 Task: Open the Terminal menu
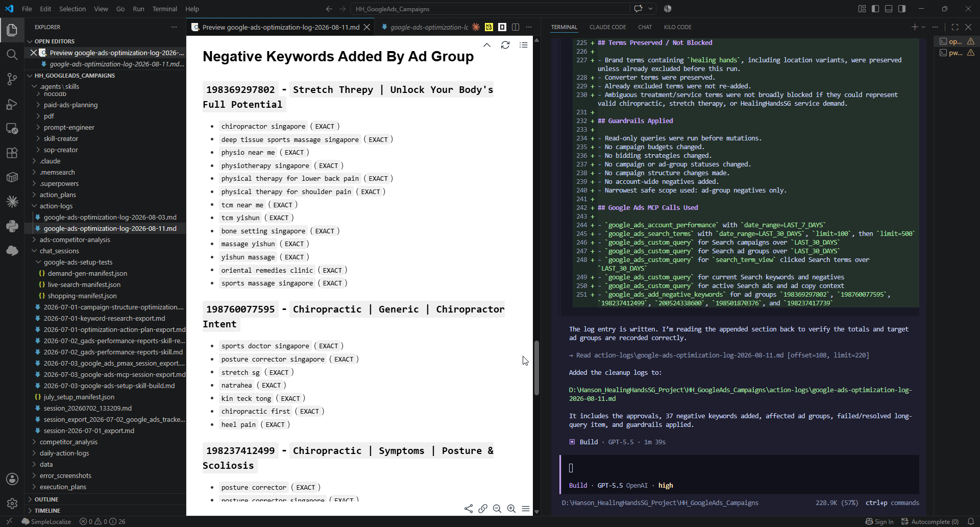(x=164, y=9)
